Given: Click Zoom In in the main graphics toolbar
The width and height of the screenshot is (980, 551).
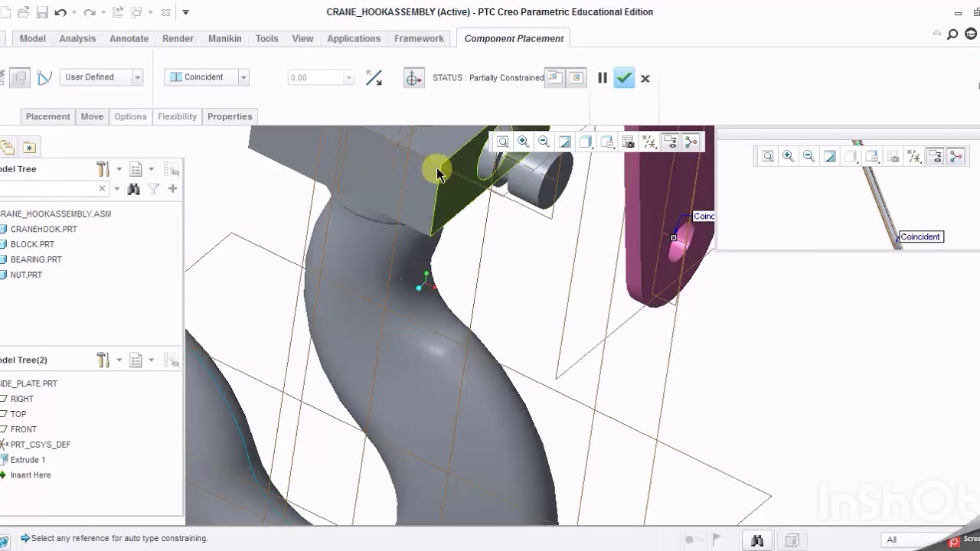Looking at the screenshot, I should [x=523, y=142].
